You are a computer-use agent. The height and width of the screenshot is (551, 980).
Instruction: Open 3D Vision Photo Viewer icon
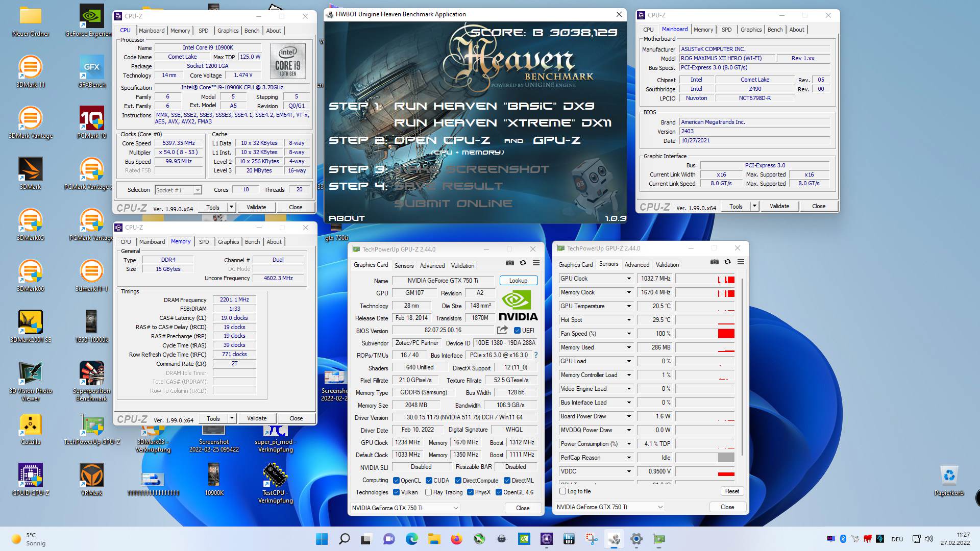[x=30, y=381]
